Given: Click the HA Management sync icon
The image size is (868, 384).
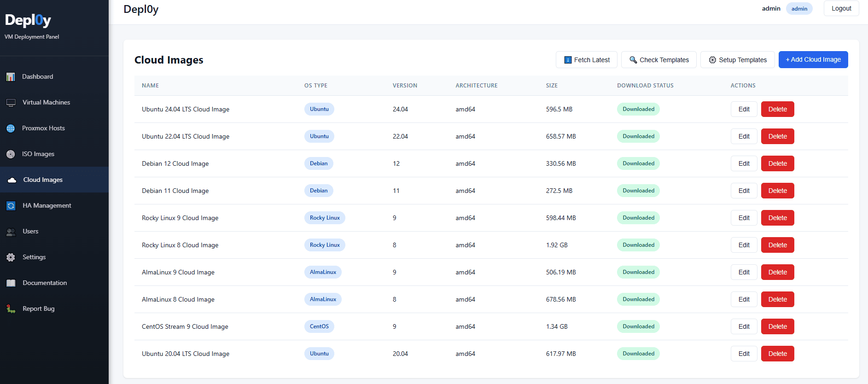Looking at the screenshot, I should (x=11, y=206).
